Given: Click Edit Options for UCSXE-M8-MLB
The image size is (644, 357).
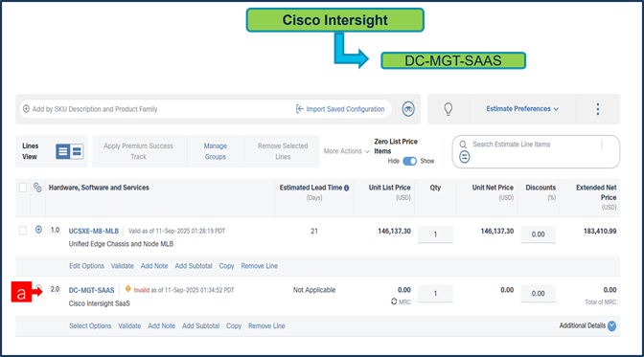Looking at the screenshot, I should 86,266.
